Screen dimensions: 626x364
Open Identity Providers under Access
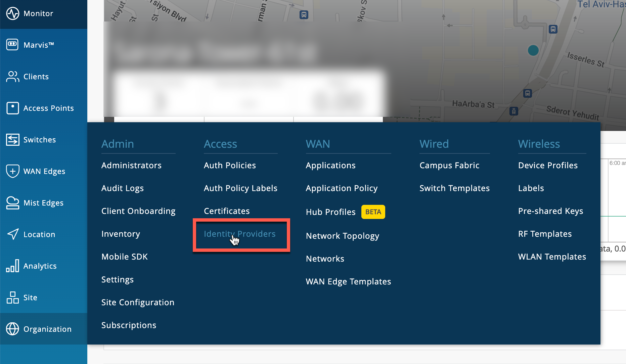[239, 234]
